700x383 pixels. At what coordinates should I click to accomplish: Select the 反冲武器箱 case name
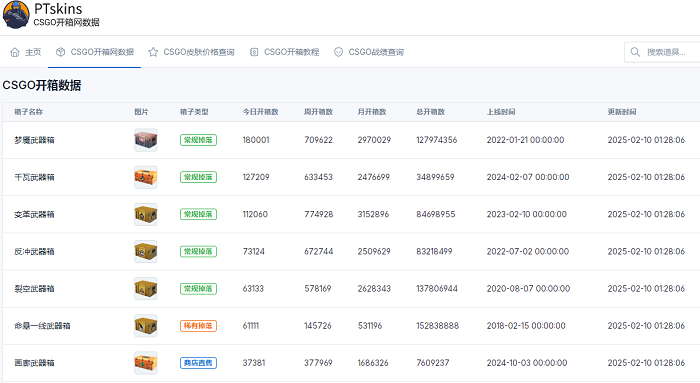(x=34, y=251)
